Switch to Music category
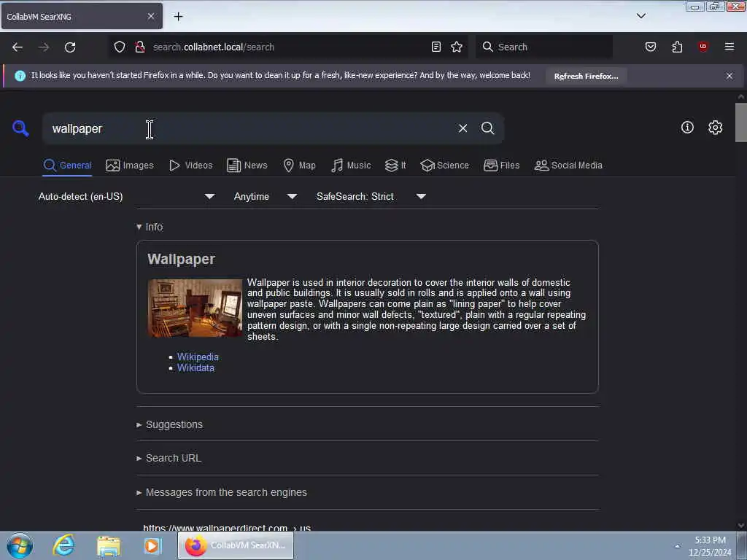Screen dimensions: 747x560 click(351, 166)
